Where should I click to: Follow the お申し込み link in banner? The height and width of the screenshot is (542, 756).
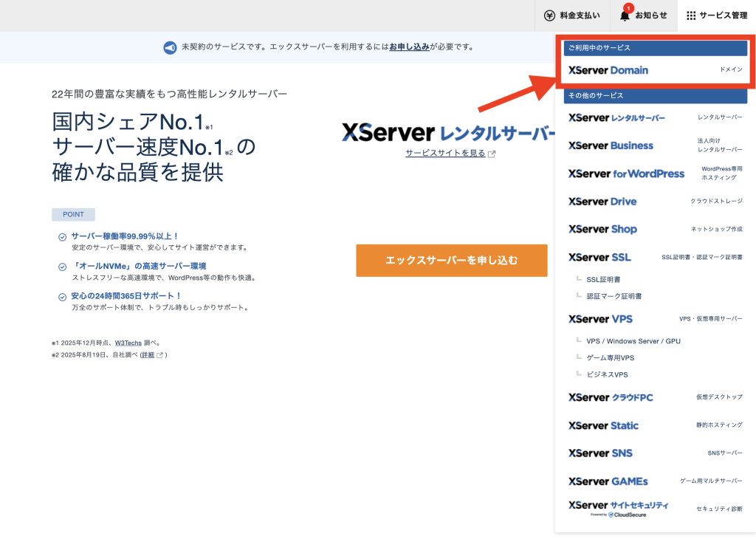[410, 47]
